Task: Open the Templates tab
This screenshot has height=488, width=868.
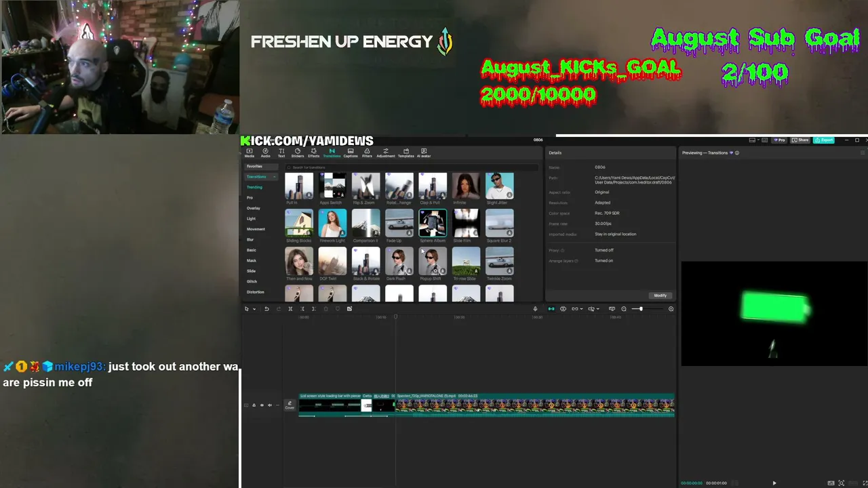Action: (x=406, y=153)
